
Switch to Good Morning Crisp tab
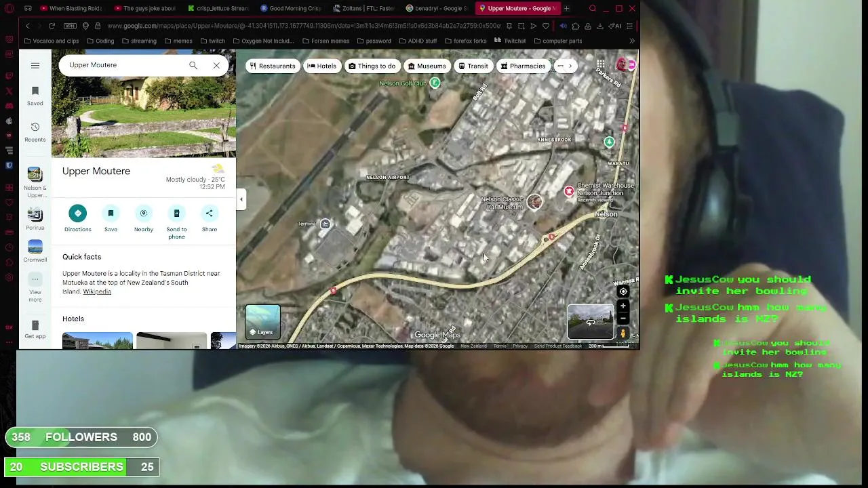coord(291,8)
